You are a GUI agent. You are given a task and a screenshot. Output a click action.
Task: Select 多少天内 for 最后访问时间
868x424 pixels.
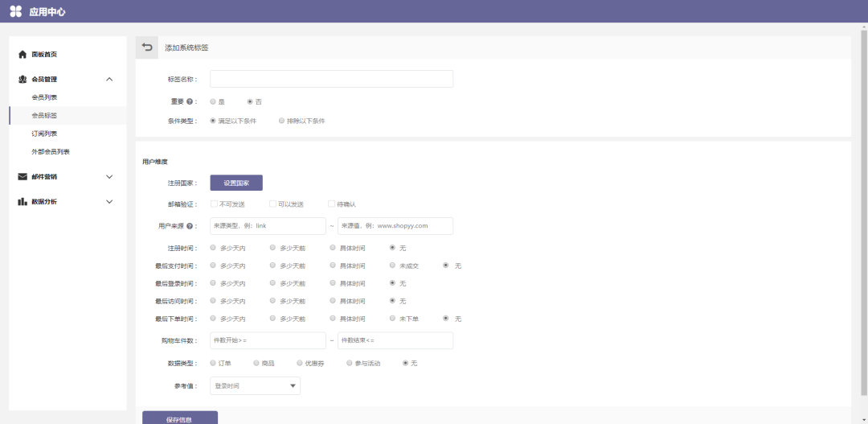(213, 301)
